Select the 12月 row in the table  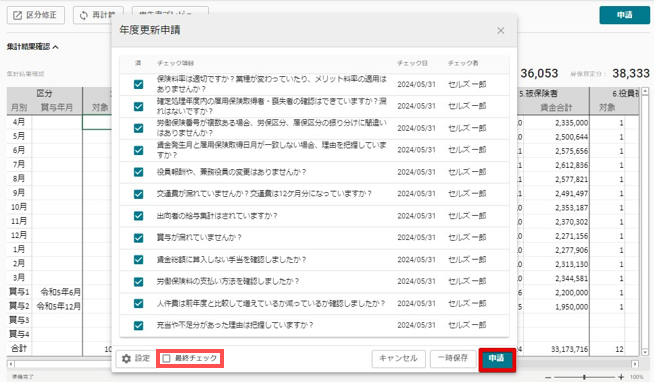pyautogui.click(x=19, y=235)
